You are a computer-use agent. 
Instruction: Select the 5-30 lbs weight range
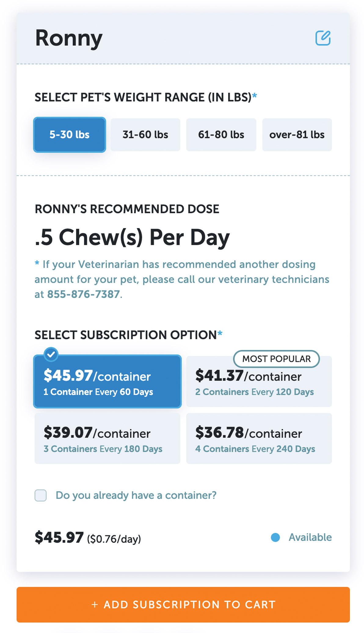(x=70, y=135)
